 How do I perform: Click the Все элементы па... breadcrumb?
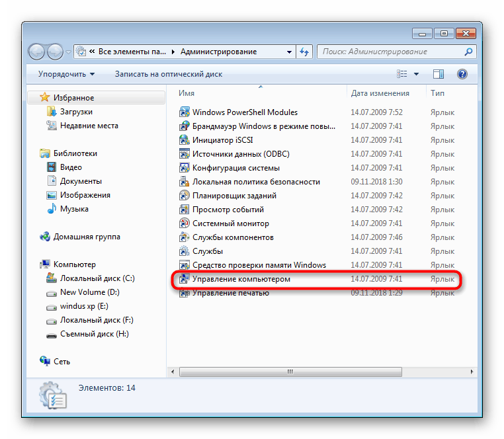pos(132,52)
